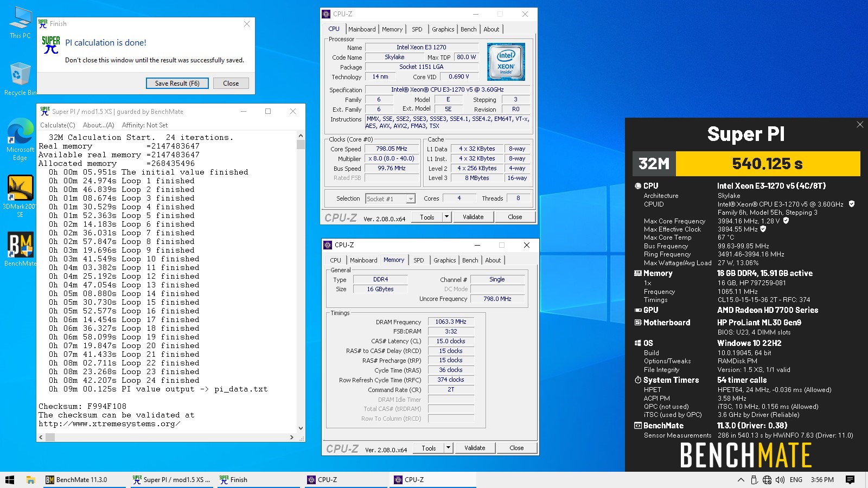The width and height of the screenshot is (868, 488).
Task: Click Finish taskbar button
Action: tap(258, 480)
